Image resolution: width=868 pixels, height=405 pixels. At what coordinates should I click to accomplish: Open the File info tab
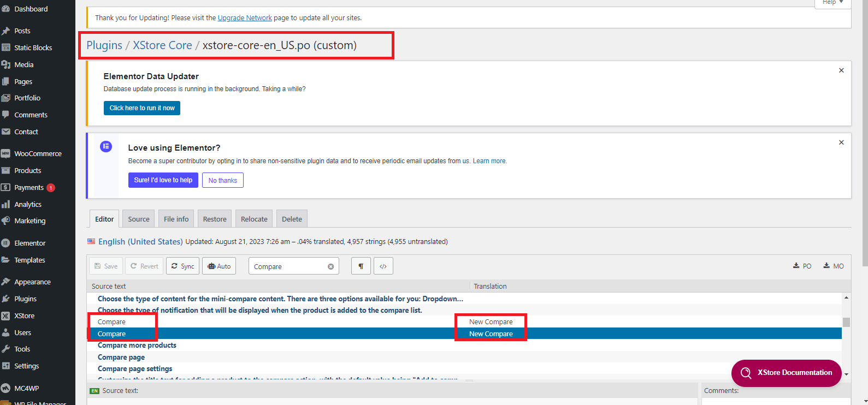(176, 219)
